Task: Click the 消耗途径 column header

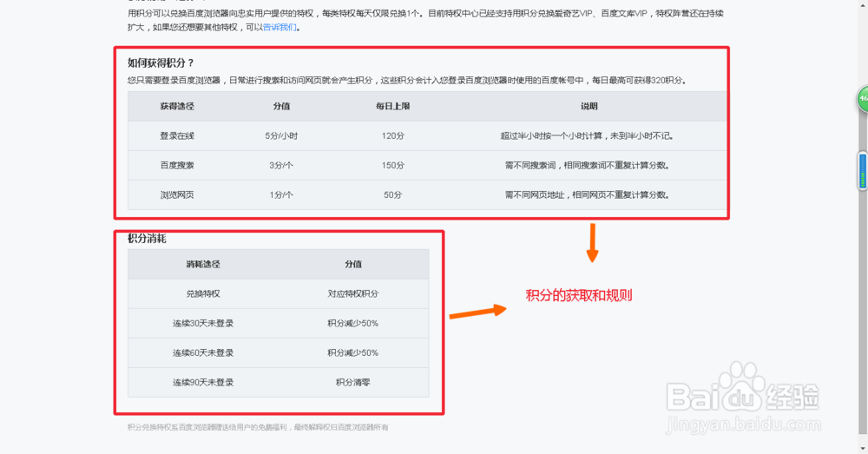Action: 203,264
